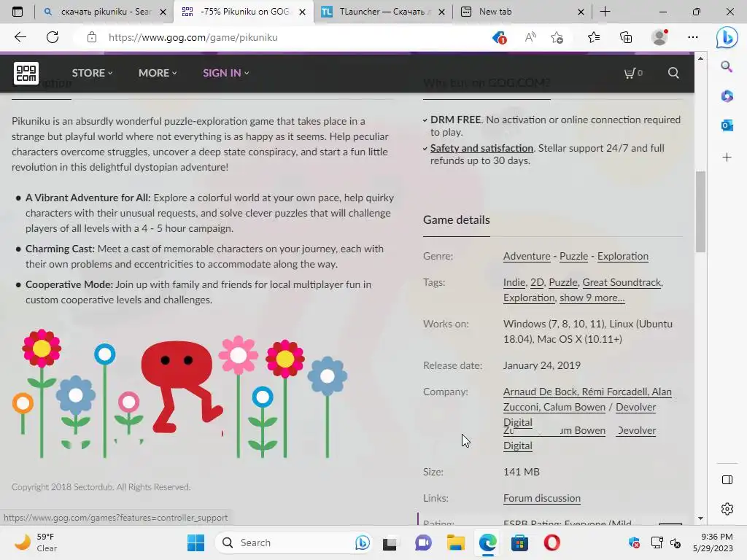
Task: Open the Arnaud De Bock company link
Action: click(541, 392)
